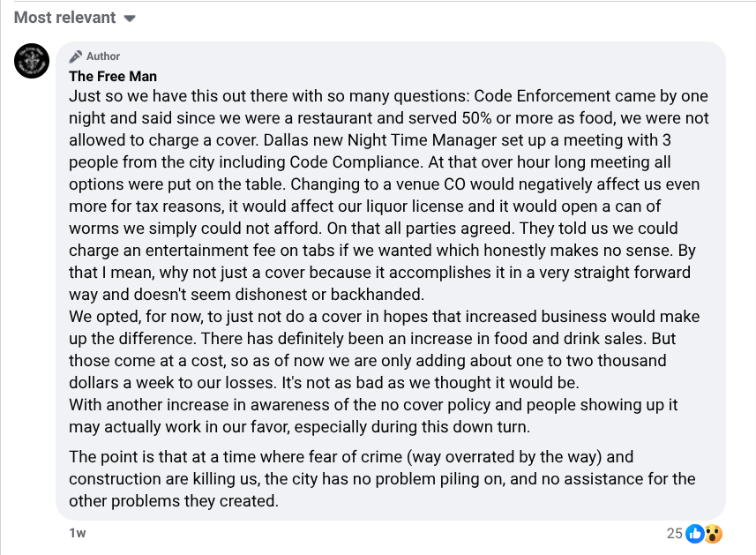Image resolution: width=756 pixels, height=555 pixels.
Task: View the 25 reactions count
Action: pos(674,533)
